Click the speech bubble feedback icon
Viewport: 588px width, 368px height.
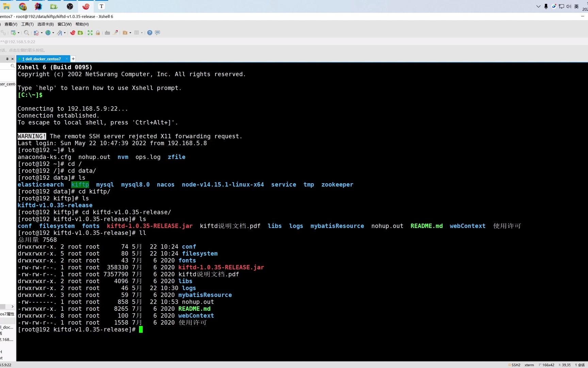(158, 33)
